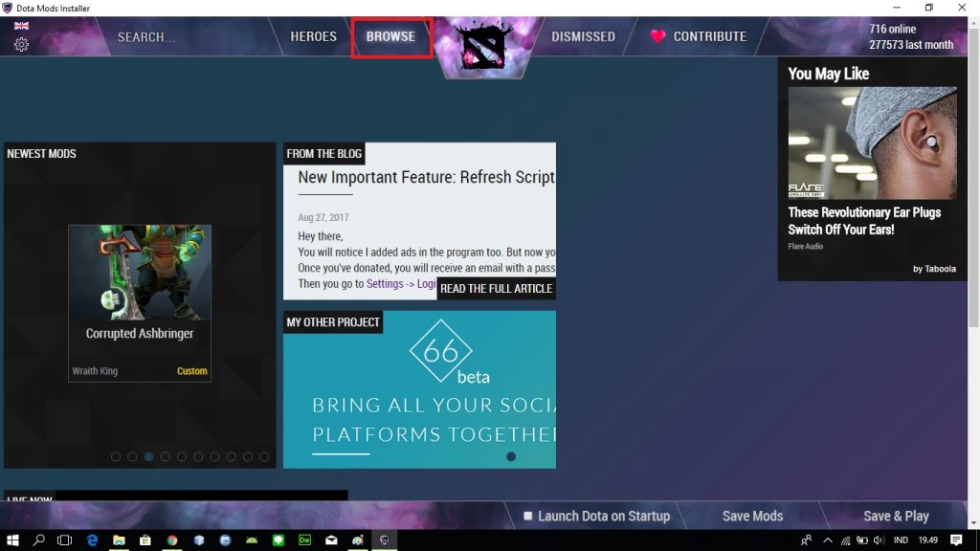Open the Ear Plugs ad headline

864,221
